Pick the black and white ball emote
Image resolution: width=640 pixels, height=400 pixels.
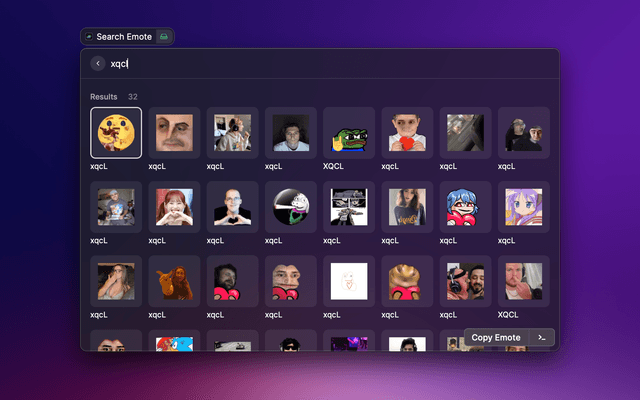click(x=291, y=207)
